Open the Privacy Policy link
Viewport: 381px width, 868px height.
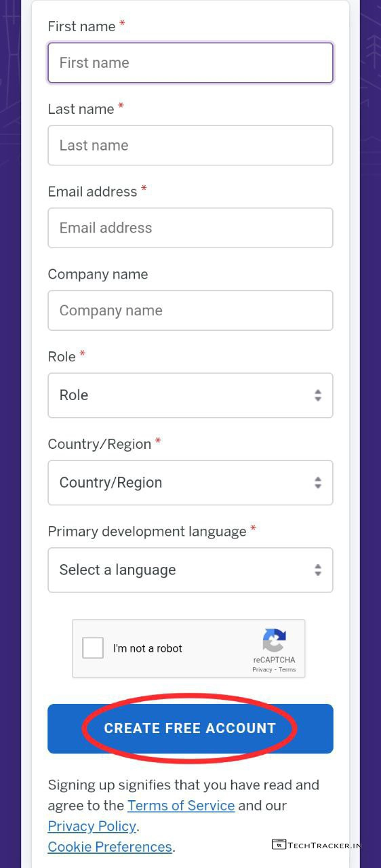pyautogui.click(x=92, y=826)
